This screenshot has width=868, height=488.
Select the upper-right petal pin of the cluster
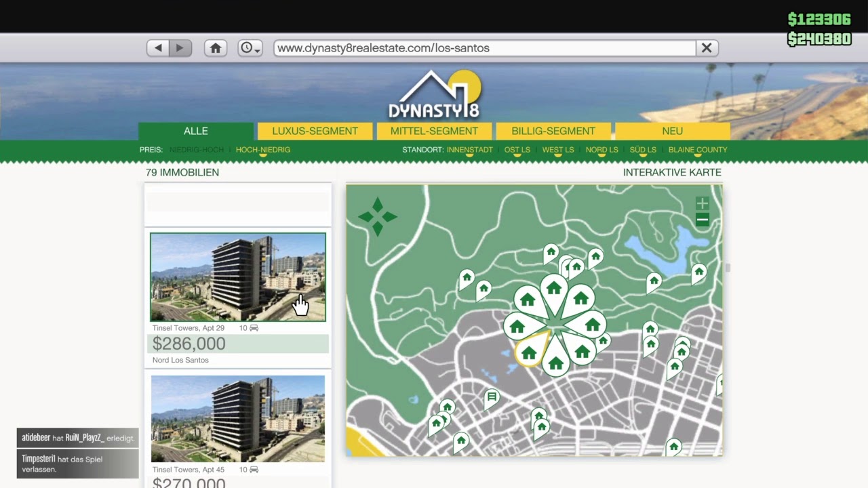[580, 300]
